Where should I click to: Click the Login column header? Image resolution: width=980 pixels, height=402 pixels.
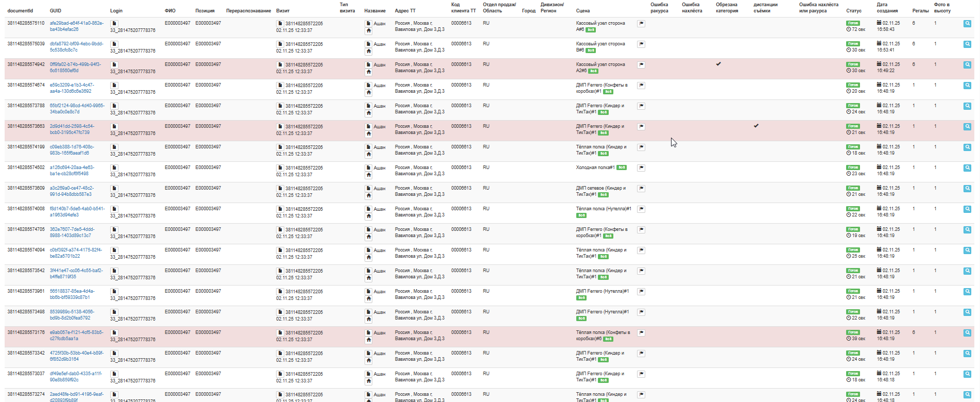click(116, 11)
